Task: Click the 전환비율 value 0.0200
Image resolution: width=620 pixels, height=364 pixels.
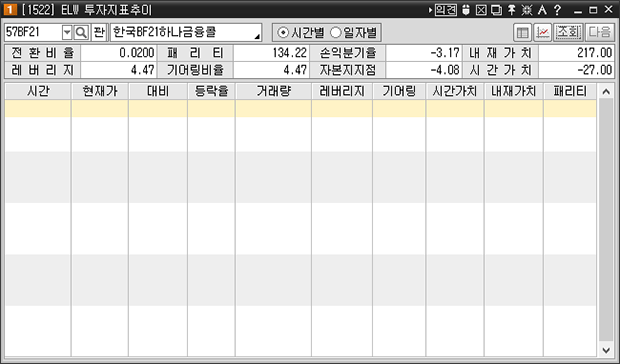Action: tap(119, 53)
